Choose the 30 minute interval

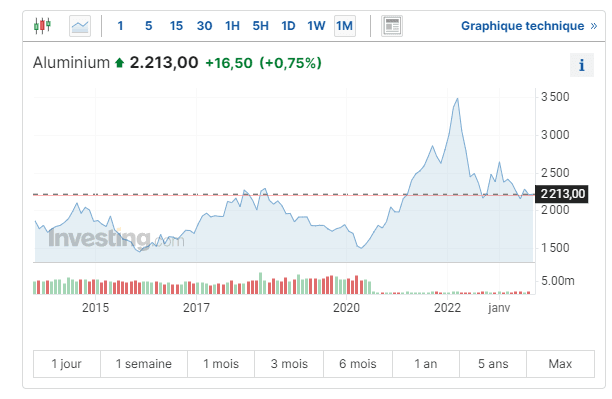pyautogui.click(x=204, y=26)
